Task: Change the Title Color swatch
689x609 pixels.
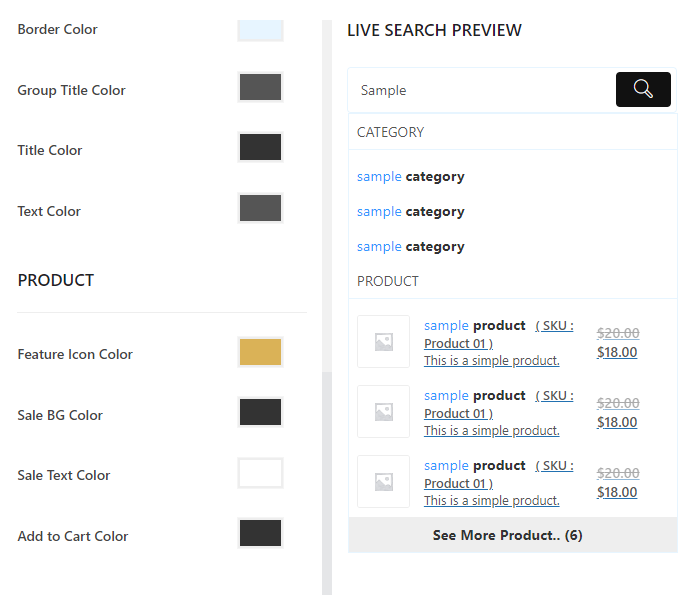Action: click(x=260, y=148)
